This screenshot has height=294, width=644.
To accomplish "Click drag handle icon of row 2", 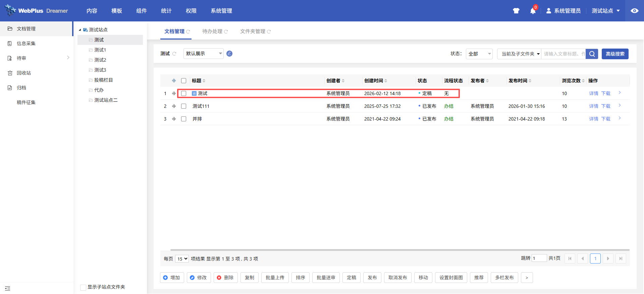I will tap(174, 106).
